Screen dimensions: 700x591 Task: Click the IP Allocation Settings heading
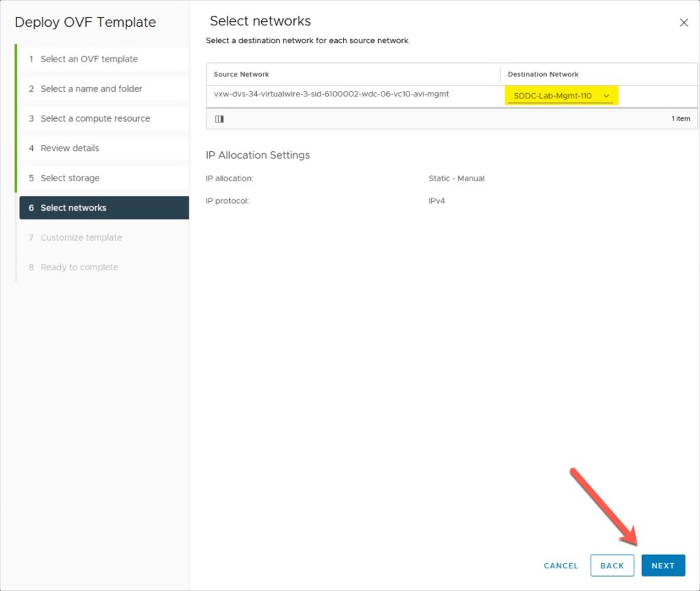point(258,155)
